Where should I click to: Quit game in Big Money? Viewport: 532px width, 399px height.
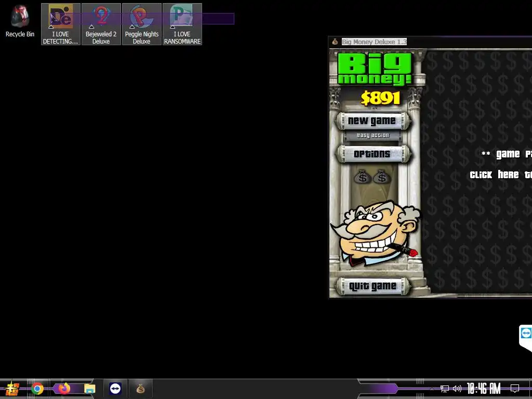click(x=373, y=286)
